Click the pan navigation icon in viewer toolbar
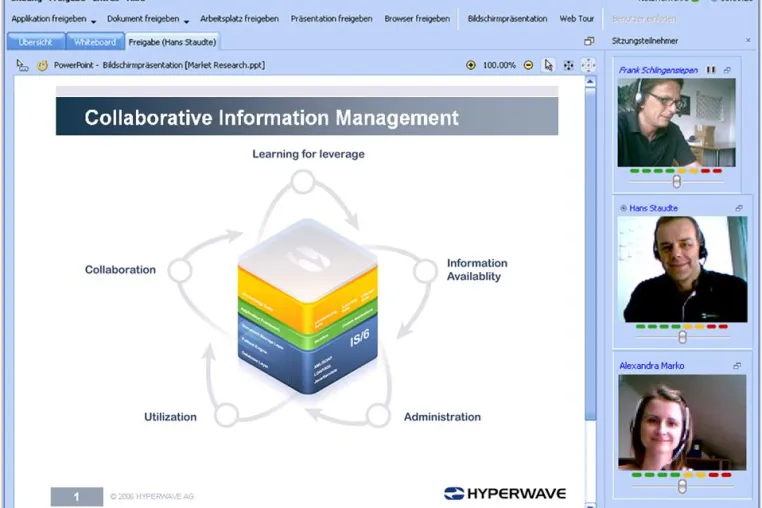Viewport: 762px width, 508px height. coord(588,65)
